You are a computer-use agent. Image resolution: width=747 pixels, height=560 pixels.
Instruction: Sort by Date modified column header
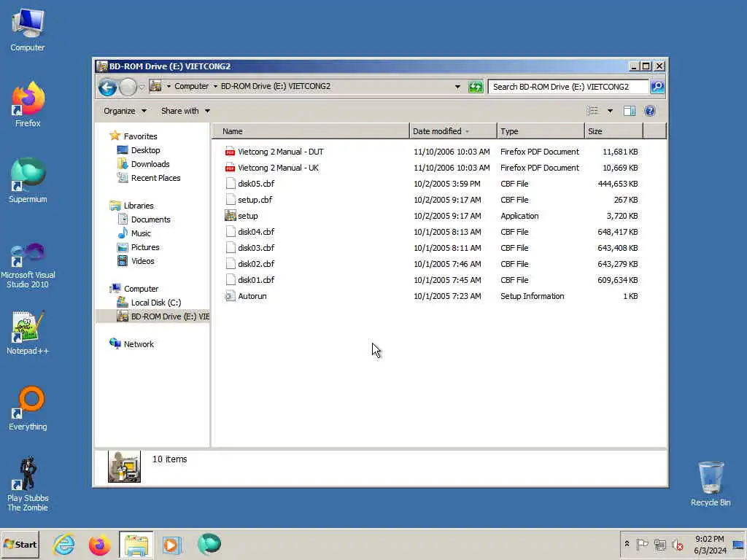(x=453, y=131)
